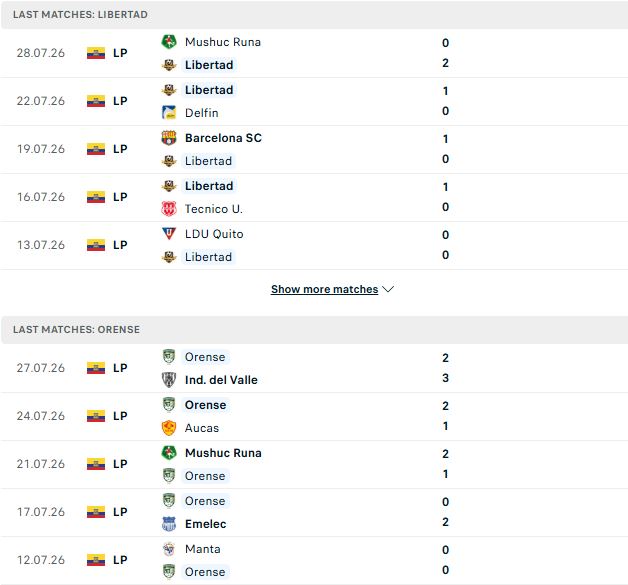Screen dimensions: 628x585
Task: Click the Tecnico U. team badge
Action: pos(169,209)
